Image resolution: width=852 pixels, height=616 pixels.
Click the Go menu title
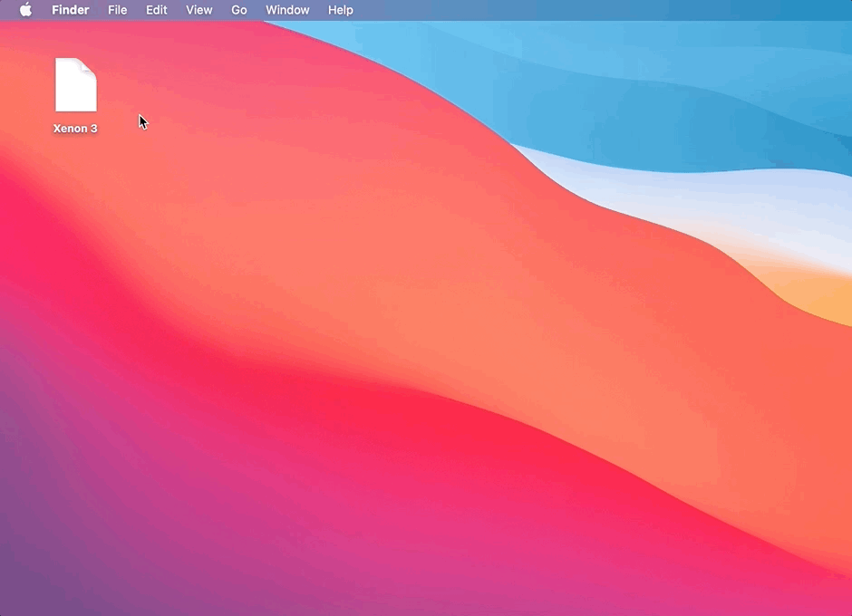[238, 10]
